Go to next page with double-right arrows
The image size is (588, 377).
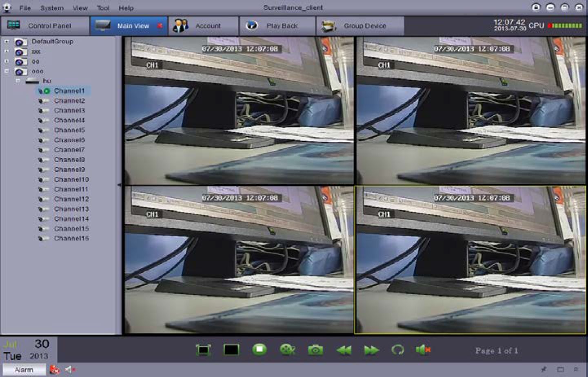tap(371, 350)
